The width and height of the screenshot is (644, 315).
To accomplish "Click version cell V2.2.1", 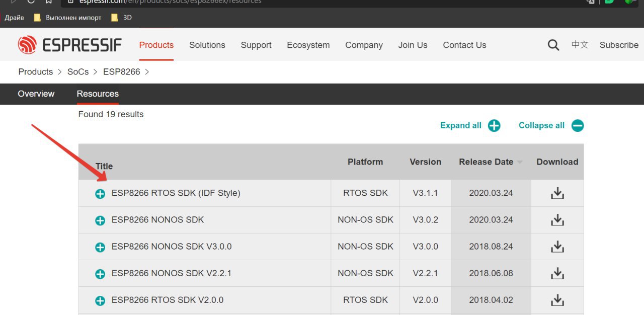I will pos(426,273).
